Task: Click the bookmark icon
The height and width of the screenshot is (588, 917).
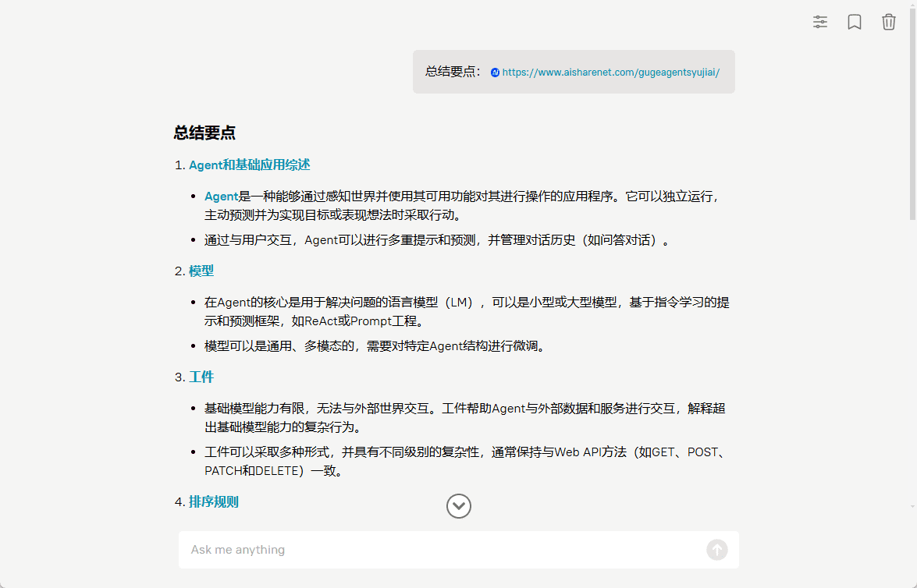Action: [855, 22]
